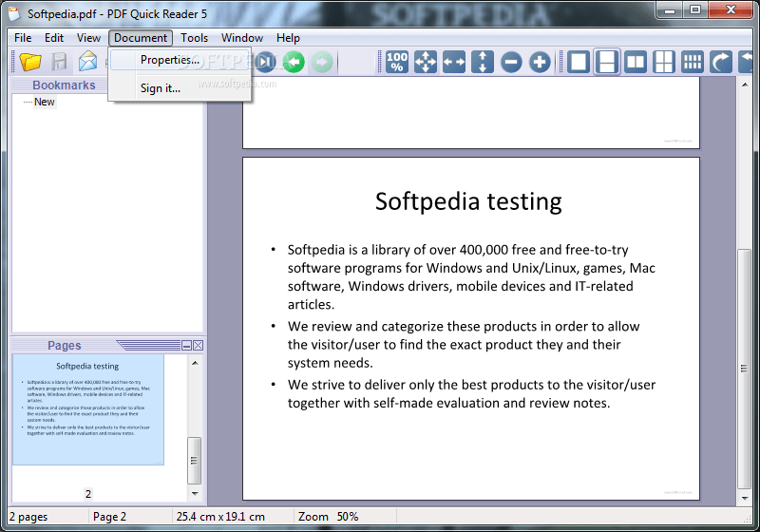This screenshot has height=532, width=760.
Task: Select page 2 thumbnail
Action: click(x=88, y=409)
